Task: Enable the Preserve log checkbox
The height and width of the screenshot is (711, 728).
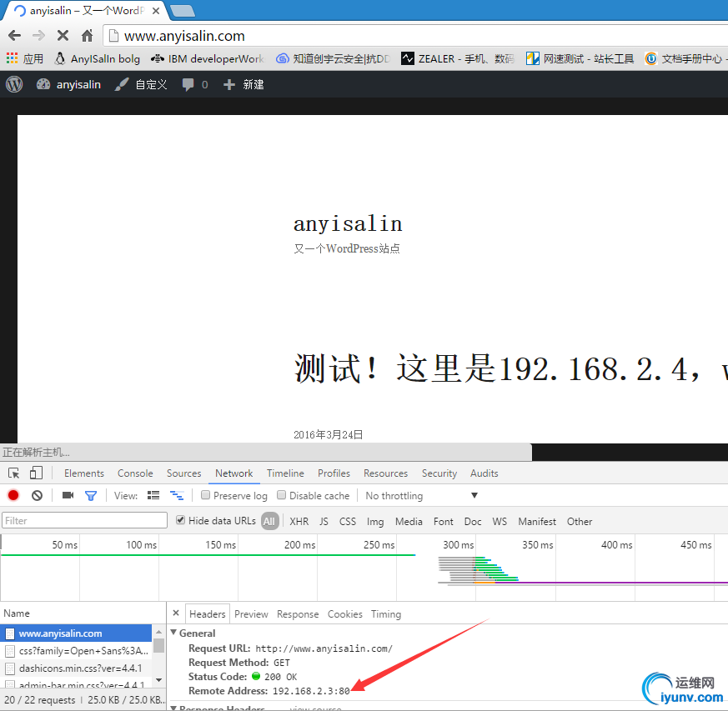Action: coord(205,495)
